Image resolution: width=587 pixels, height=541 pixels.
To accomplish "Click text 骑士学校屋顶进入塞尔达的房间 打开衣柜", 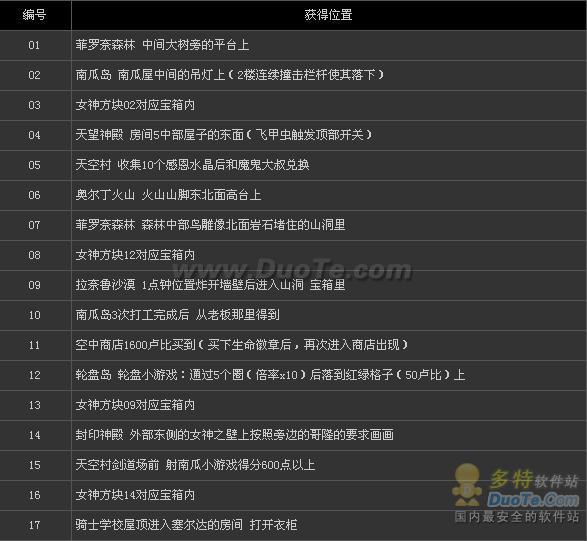I will tap(186, 525).
